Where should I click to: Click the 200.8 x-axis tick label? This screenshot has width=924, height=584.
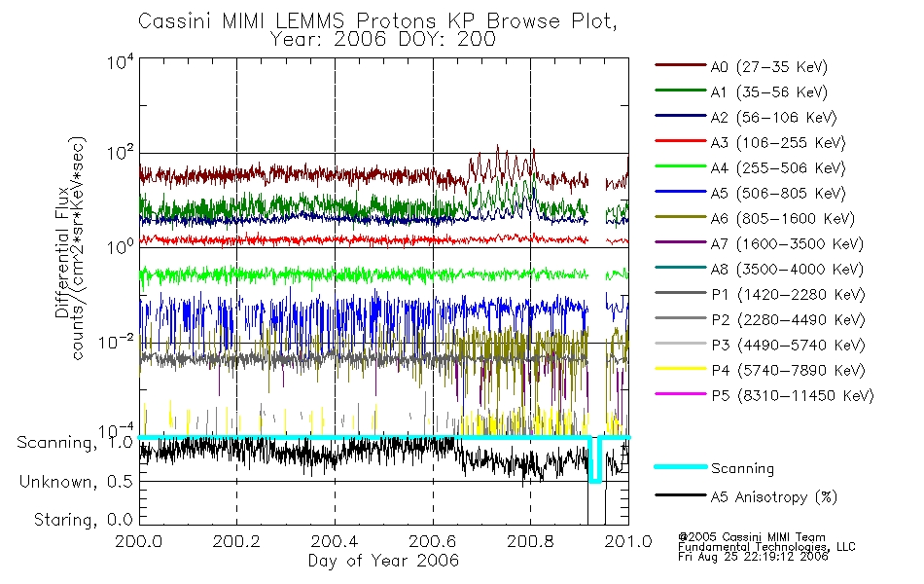(x=530, y=541)
